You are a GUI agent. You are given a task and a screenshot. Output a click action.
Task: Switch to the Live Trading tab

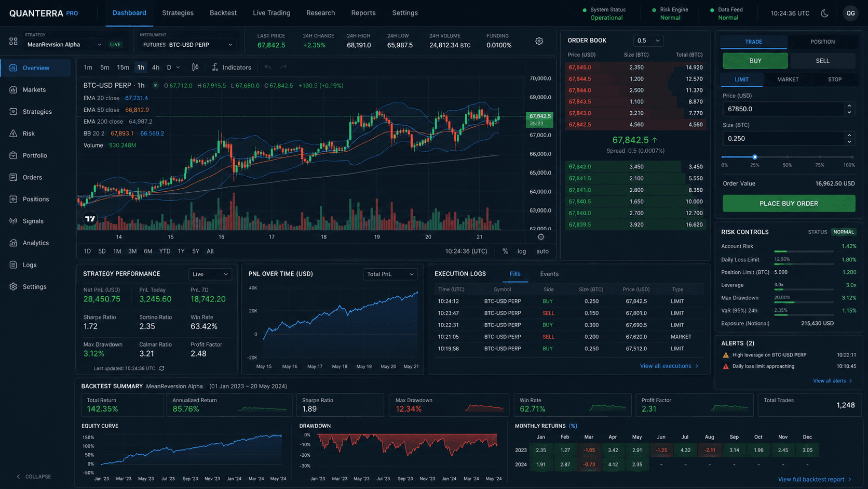coord(272,13)
